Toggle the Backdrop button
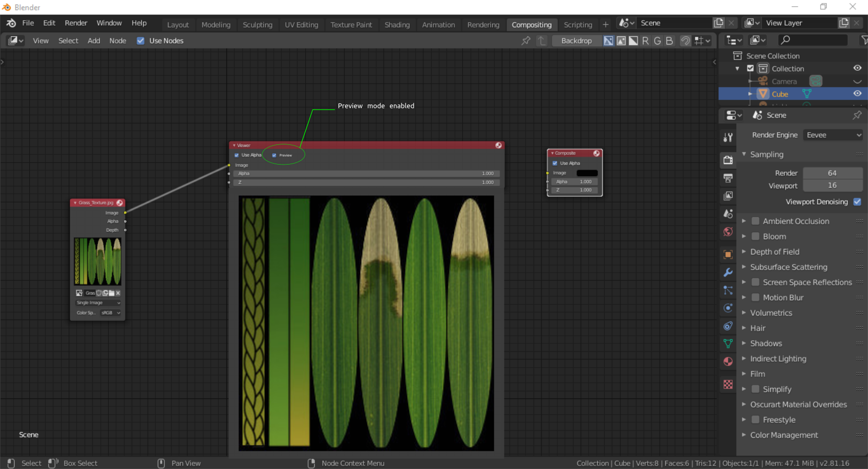The image size is (868, 469). 576,41
